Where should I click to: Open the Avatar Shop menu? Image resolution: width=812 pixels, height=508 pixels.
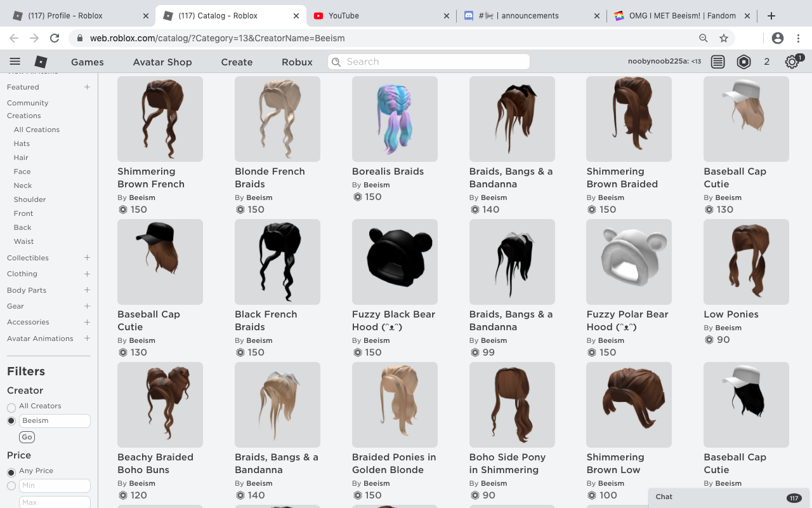[162, 62]
